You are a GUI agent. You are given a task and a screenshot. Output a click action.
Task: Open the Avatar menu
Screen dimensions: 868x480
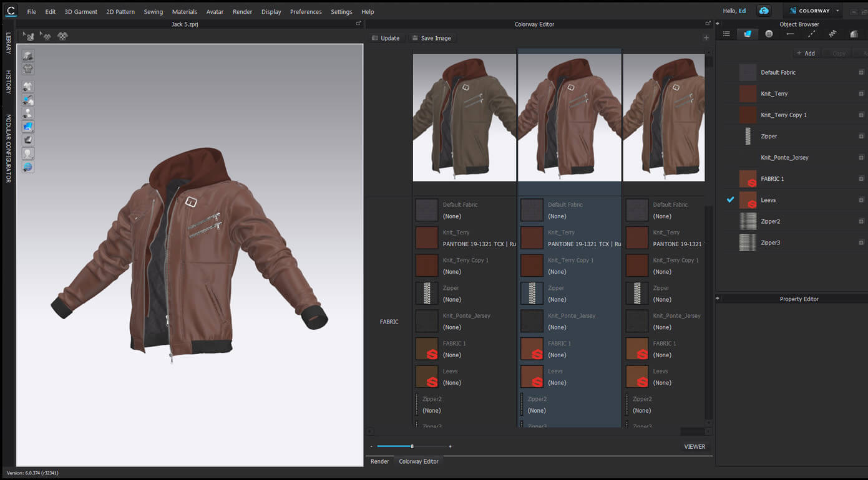215,12
